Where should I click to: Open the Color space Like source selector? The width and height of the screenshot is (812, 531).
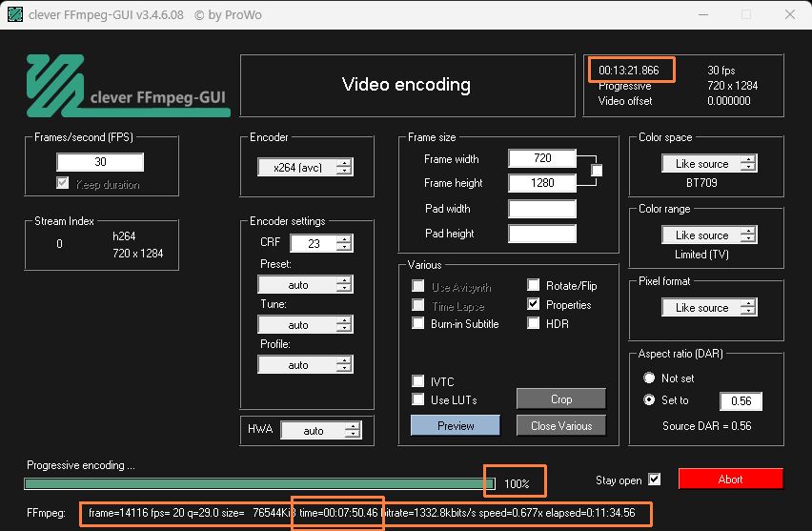click(709, 163)
